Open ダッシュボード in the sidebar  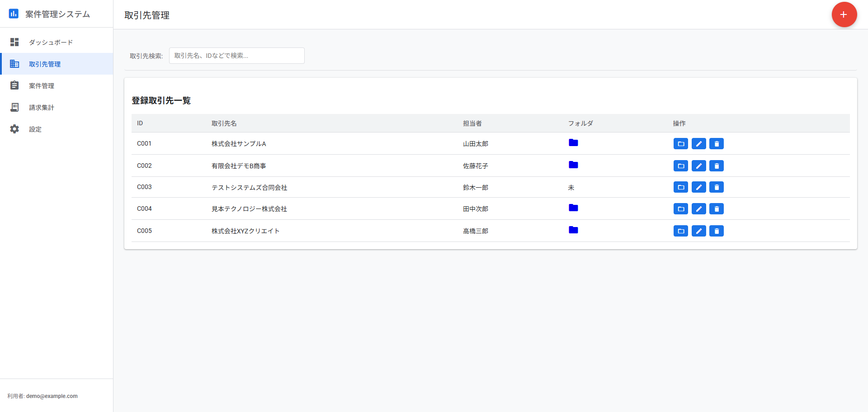(x=51, y=42)
